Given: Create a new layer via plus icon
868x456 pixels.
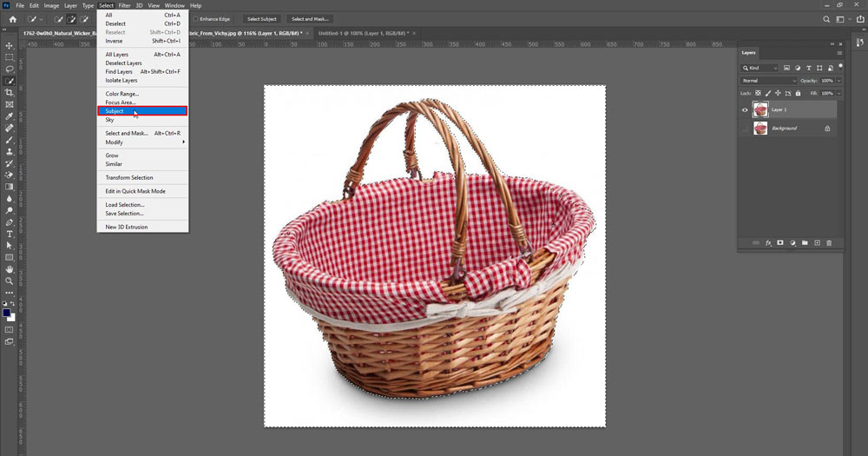Looking at the screenshot, I should pos(817,242).
